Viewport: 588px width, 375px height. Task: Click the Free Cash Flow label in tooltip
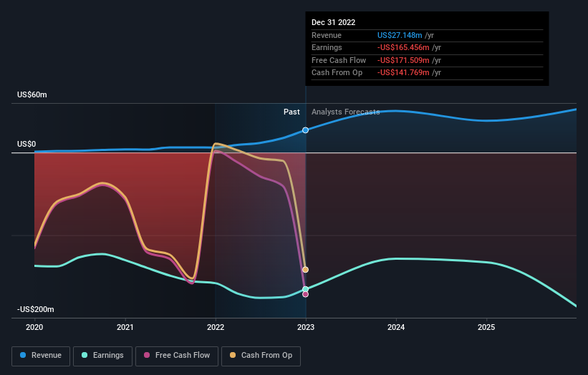tap(339, 60)
